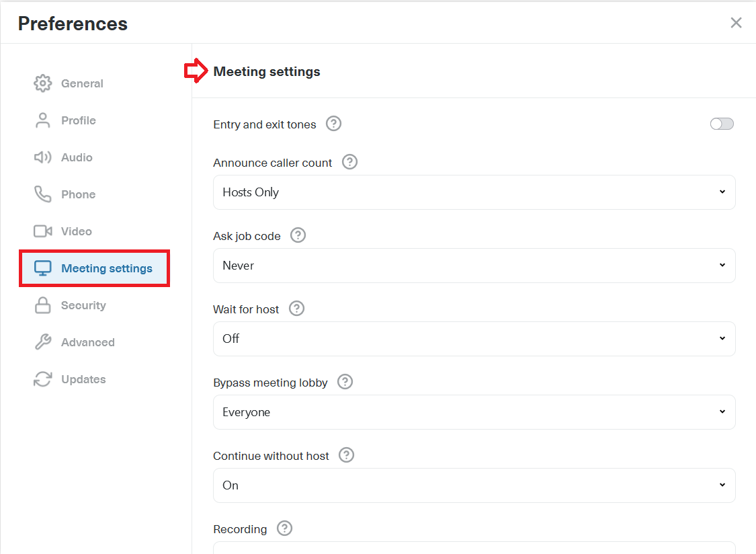Click the Advanced wrench icon

pyautogui.click(x=42, y=342)
